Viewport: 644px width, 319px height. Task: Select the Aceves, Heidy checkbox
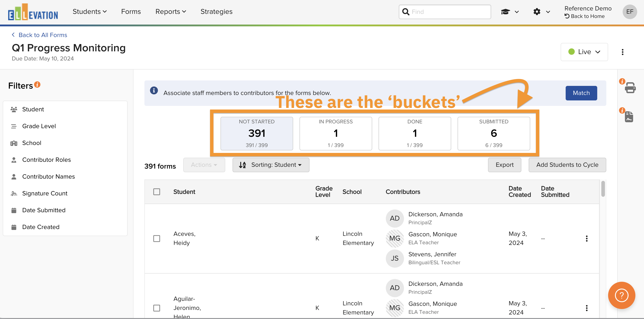coord(156,239)
